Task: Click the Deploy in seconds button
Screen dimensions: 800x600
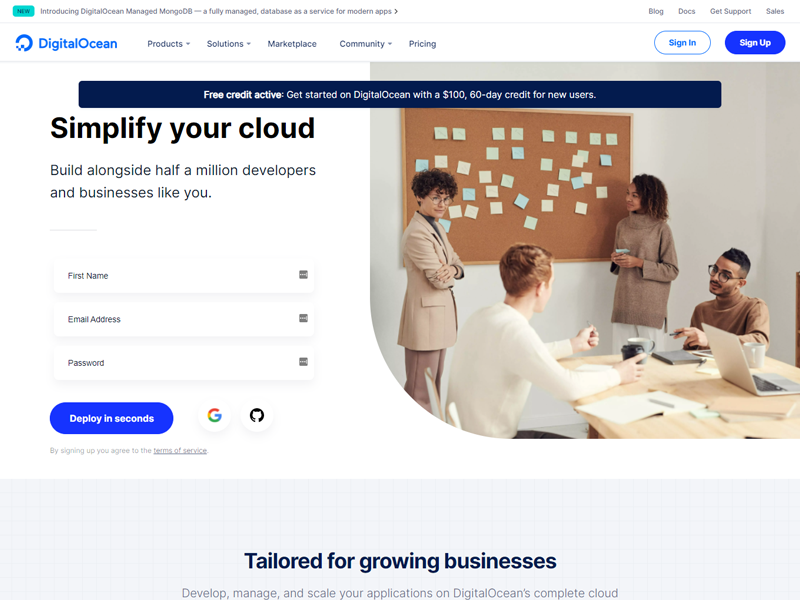Action: click(111, 418)
